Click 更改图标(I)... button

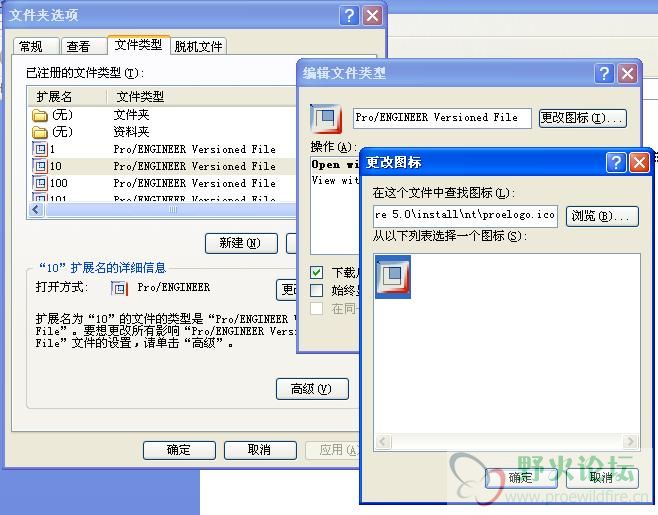coord(583,118)
